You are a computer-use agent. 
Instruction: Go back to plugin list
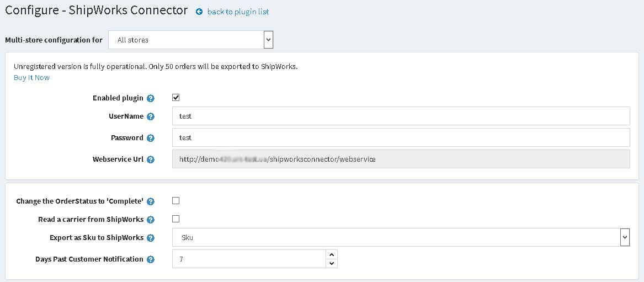tap(238, 12)
